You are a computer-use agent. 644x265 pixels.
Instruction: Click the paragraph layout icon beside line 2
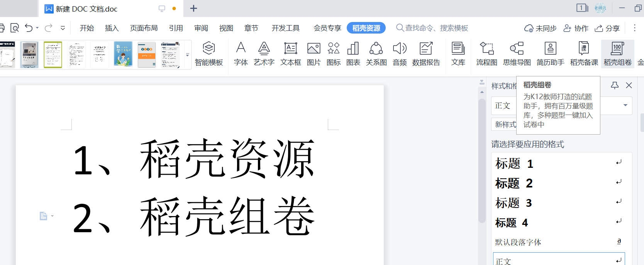43,216
